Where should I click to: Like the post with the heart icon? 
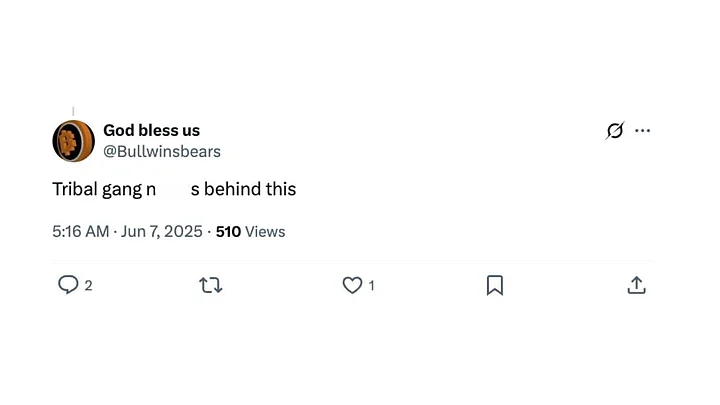(x=352, y=285)
